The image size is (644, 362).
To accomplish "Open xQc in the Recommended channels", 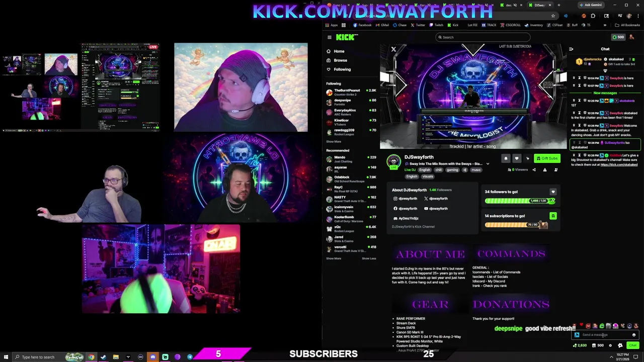I will coord(351,229).
